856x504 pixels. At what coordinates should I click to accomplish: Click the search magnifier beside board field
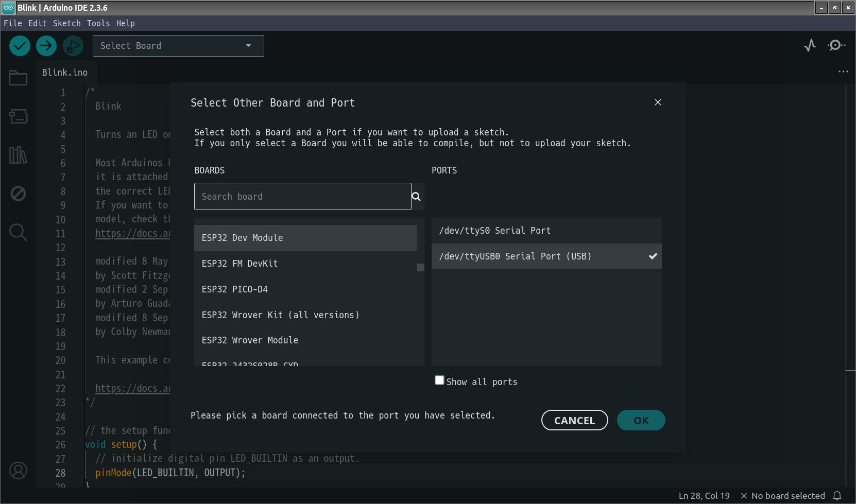pyautogui.click(x=417, y=197)
